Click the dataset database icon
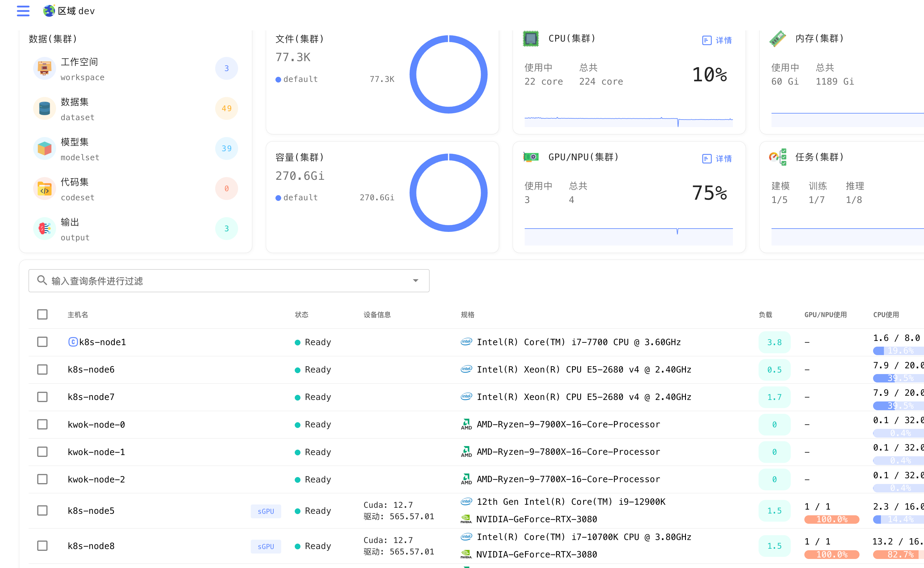This screenshot has height=568, width=924. (44, 108)
